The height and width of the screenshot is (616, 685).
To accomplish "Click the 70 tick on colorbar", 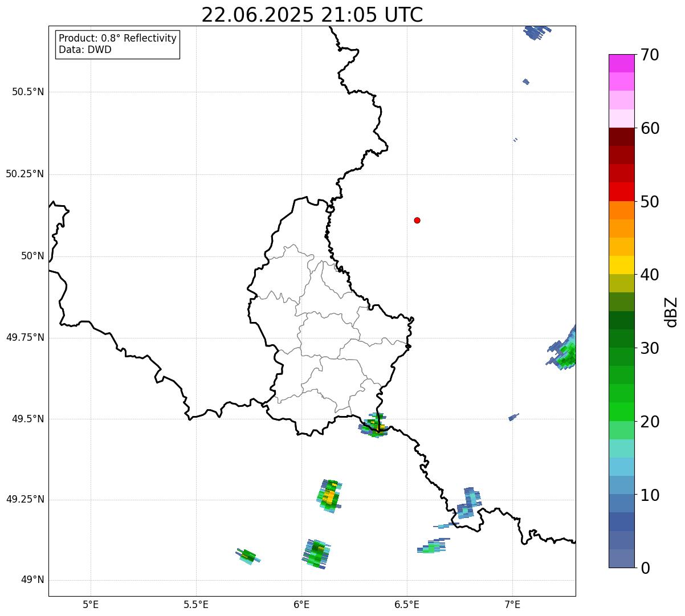I will [x=650, y=55].
